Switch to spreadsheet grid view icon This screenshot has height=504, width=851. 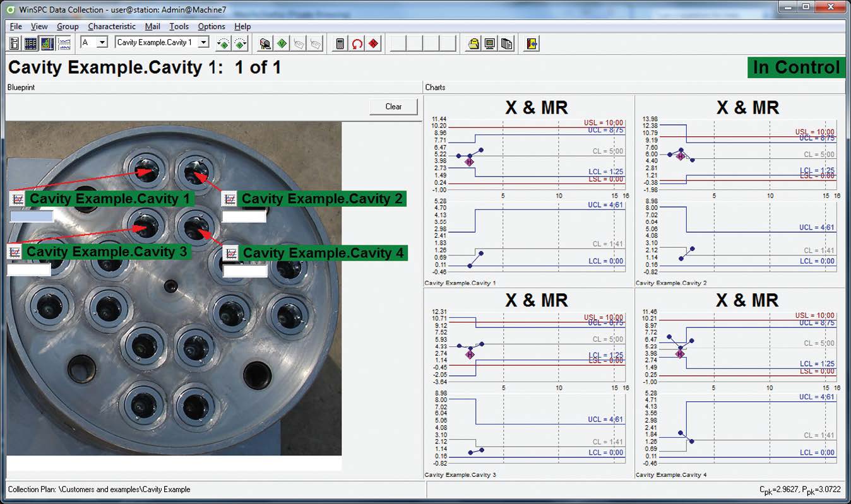point(30,44)
